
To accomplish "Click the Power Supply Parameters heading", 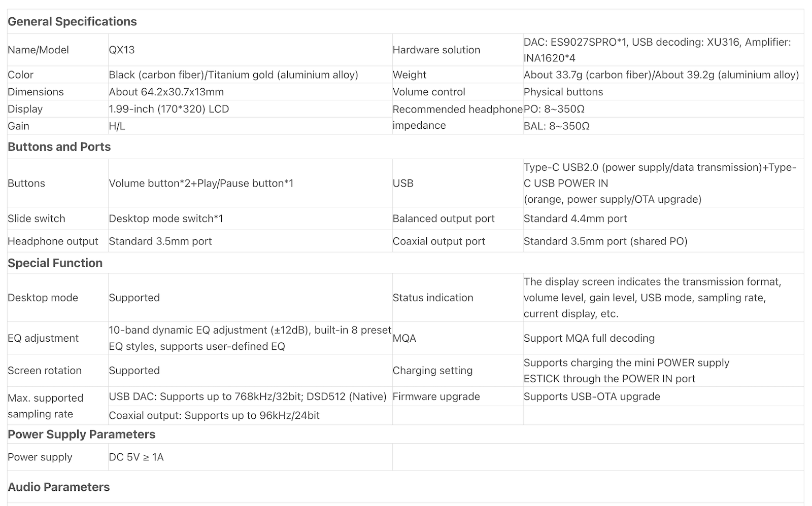I will [x=81, y=435].
